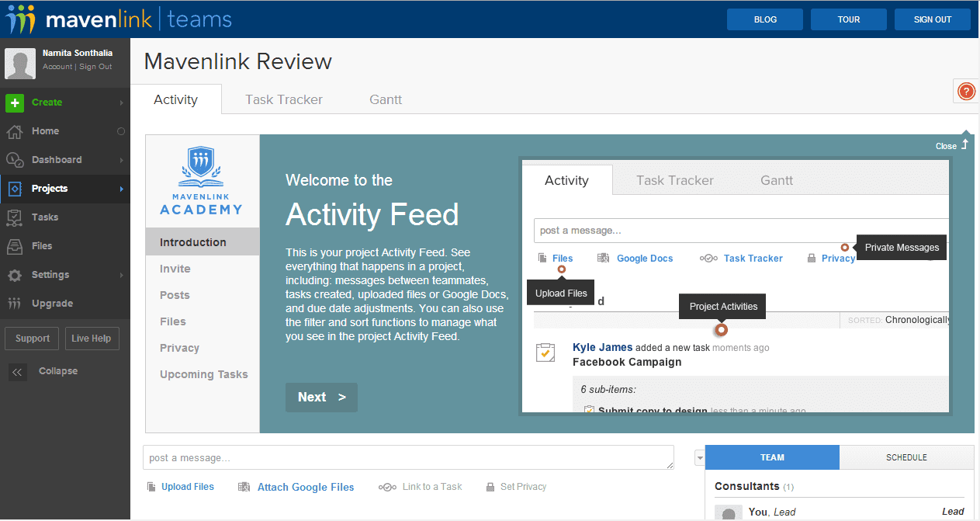Viewport: 980px width, 521px height.
Task: Click the Upgrade people icon
Action: [x=15, y=304]
